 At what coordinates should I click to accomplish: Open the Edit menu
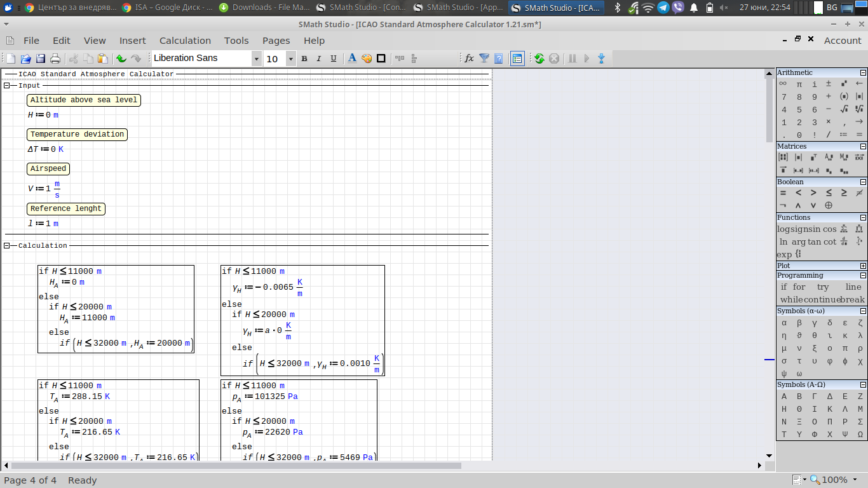tap(62, 41)
